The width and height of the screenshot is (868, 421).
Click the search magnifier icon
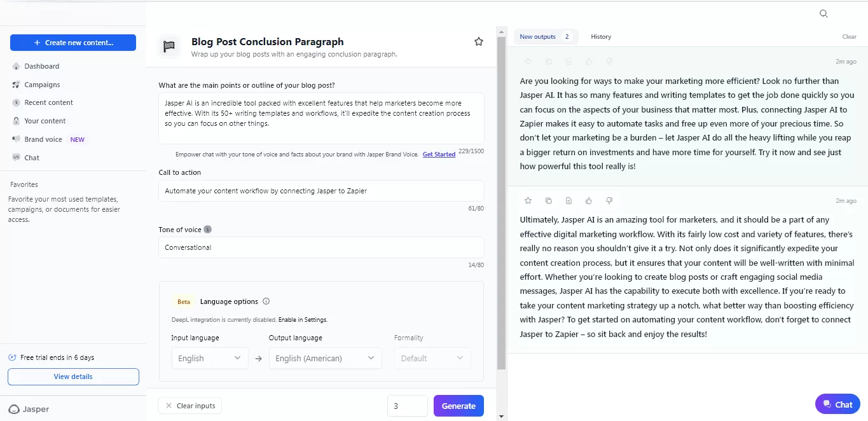(823, 14)
